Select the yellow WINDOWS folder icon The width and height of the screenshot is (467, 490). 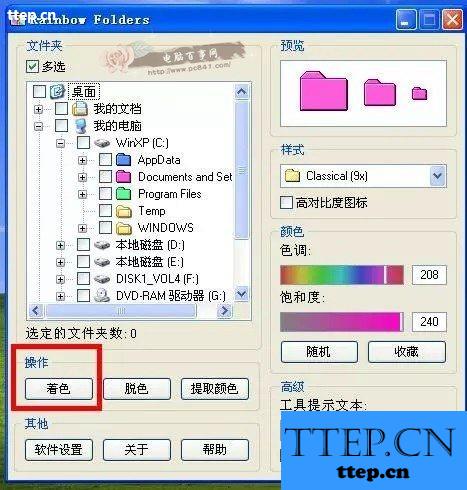pos(123,228)
